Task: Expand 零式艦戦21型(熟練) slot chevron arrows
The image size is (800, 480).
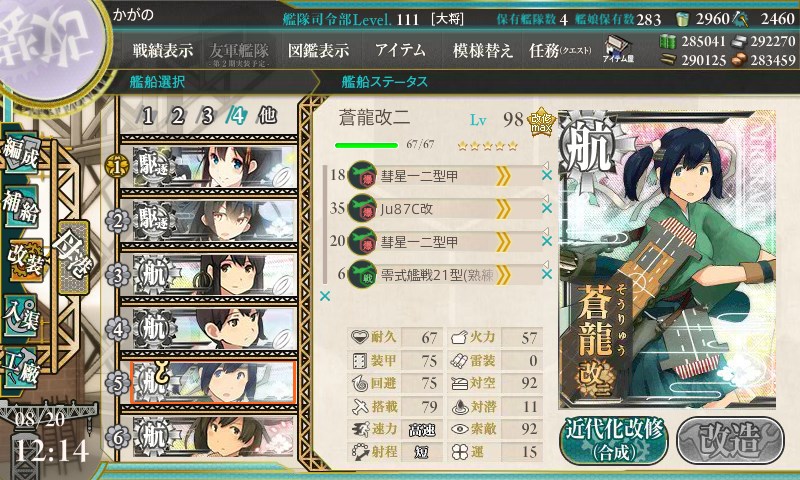Action: pos(503,275)
